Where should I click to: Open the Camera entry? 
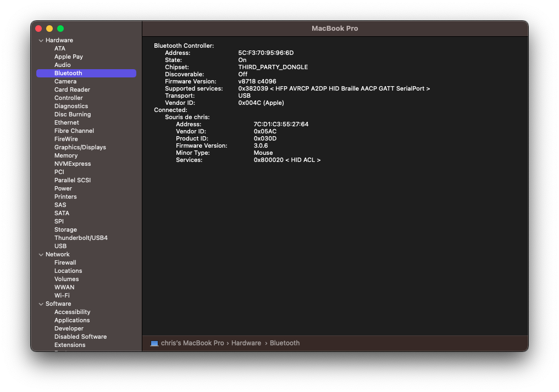coord(65,81)
